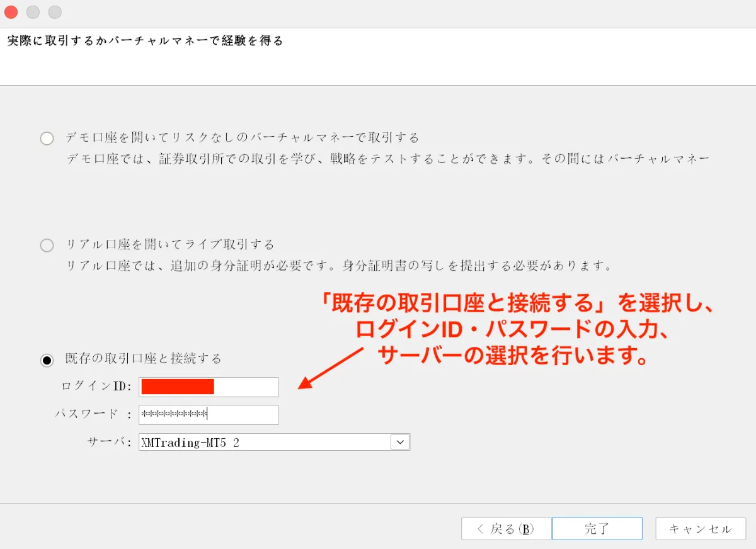Expand server list via chevron arrow
756x549 pixels.
click(x=399, y=442)
